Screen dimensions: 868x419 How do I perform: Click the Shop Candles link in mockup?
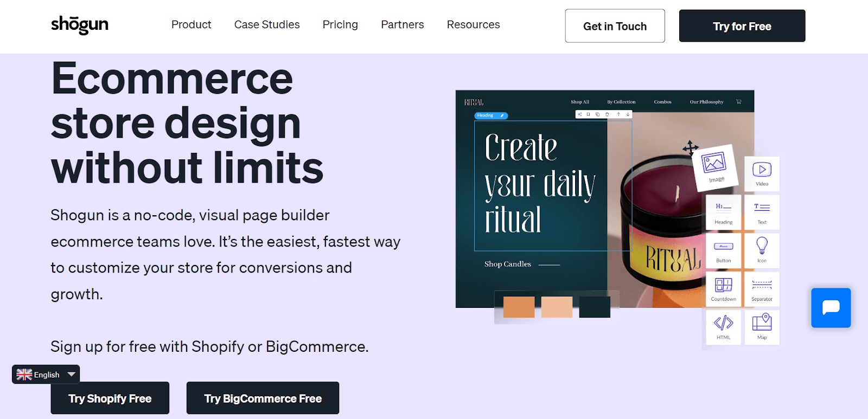508,264
